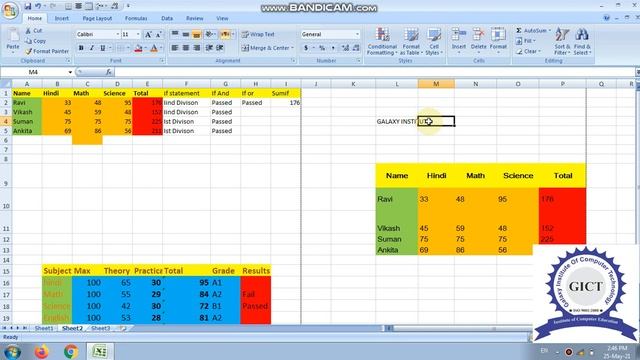Open Find & Select binoculars menu
640x360 pixels.
582,42
